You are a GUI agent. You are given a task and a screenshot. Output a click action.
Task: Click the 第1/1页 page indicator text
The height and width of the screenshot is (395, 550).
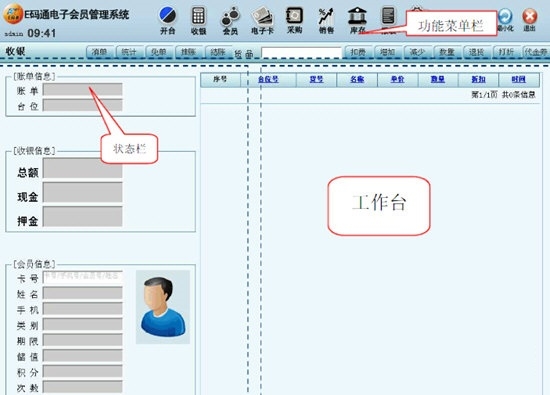[x=484, y=94]
